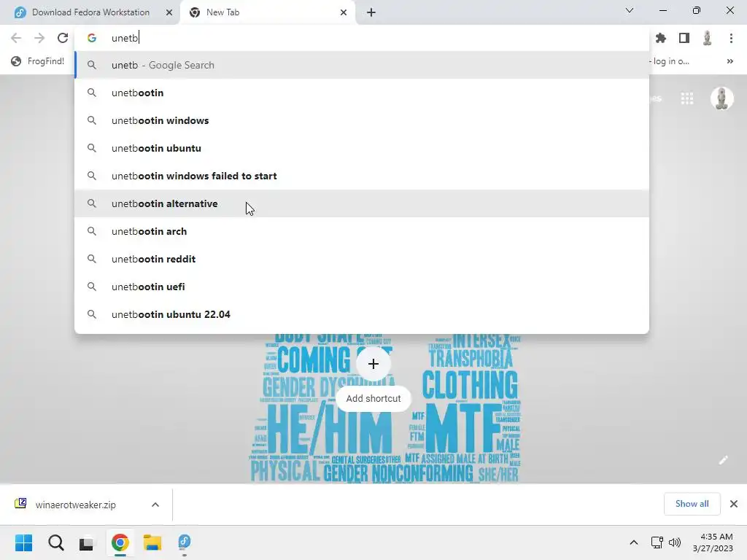The height and width of the screenshot is (560, 747).
Task: Select the unetbootin suggestion
Action: coord(362,93)
